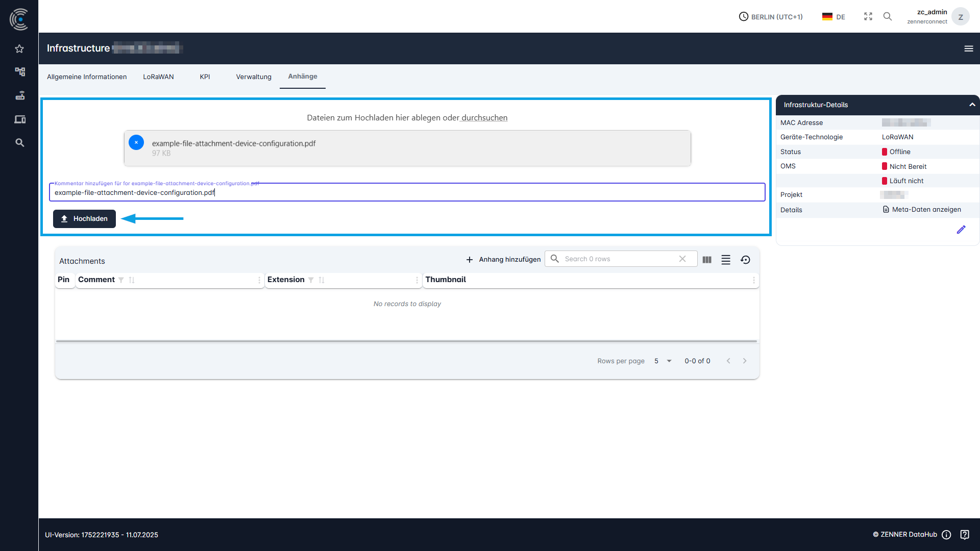980x551 pixels.
Task: Open Rows per page dropdown
Action: click(663, 361)
